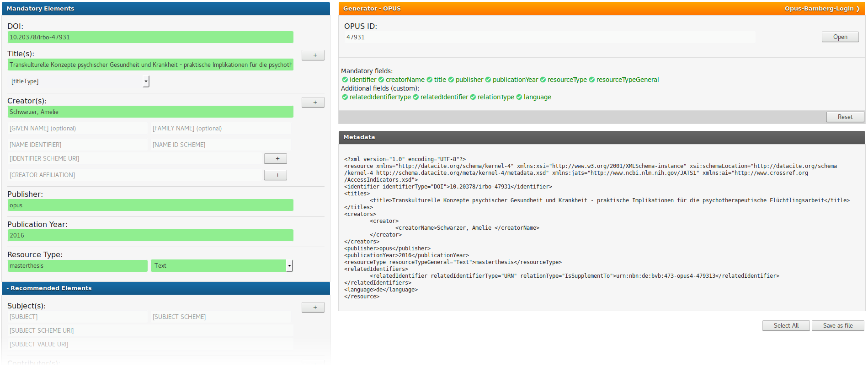Open the titleType dropdown
The width and height of the screenshot is (868, 367).
point(79,81)
